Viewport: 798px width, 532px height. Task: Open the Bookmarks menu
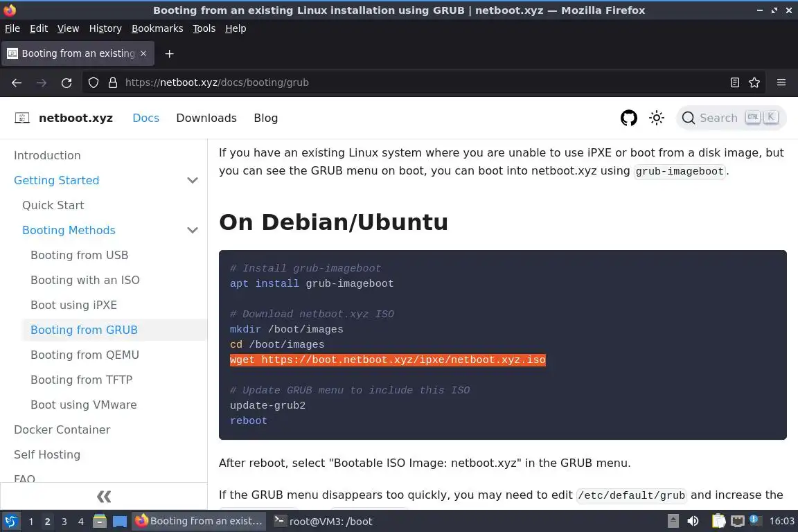point(157,28)
